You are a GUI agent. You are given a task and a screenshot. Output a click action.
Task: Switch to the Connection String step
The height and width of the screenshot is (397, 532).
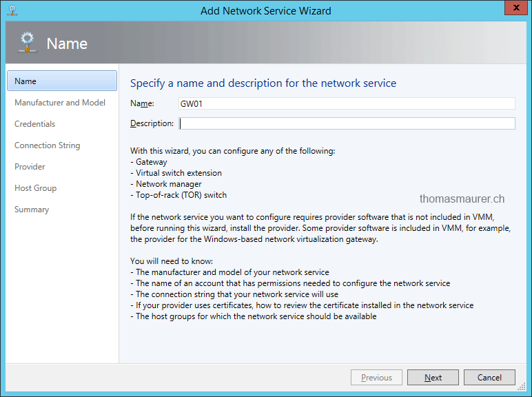(x=47, y=145)
